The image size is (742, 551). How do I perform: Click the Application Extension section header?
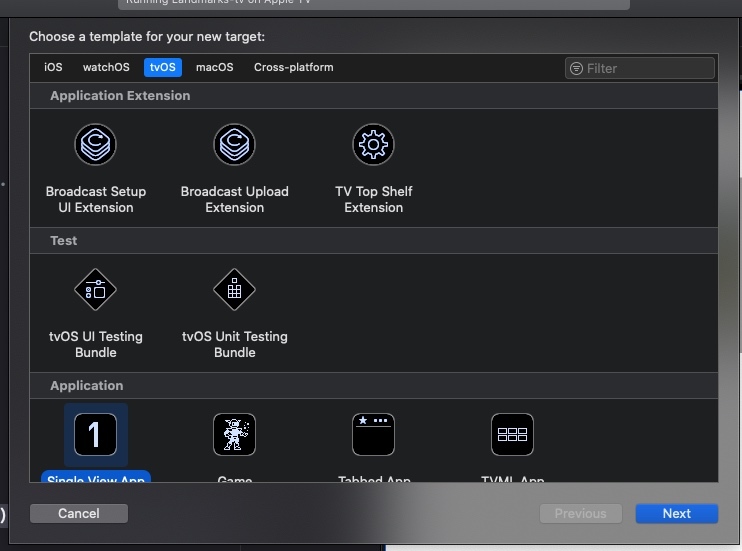click(x=374, y=96)
